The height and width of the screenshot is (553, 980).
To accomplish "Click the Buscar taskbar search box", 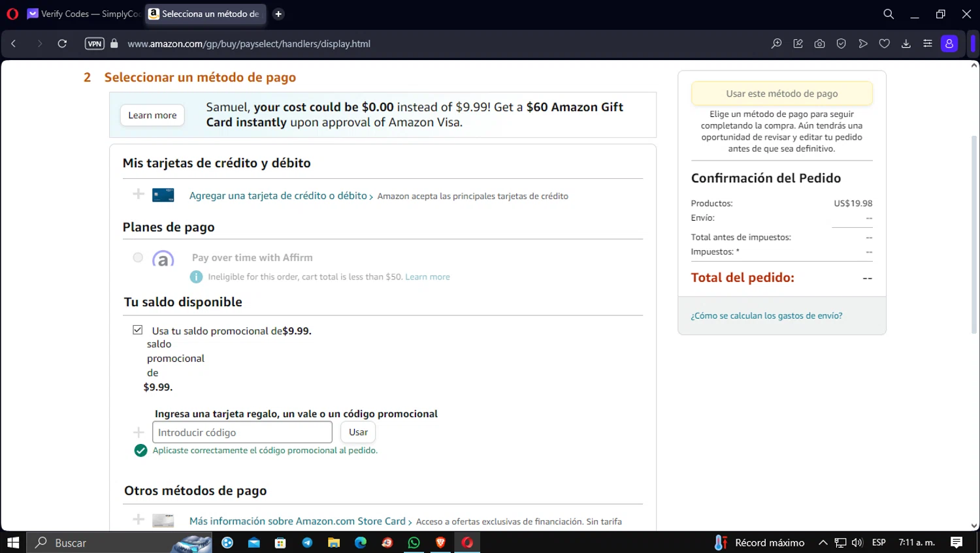I will click(120, 543).
